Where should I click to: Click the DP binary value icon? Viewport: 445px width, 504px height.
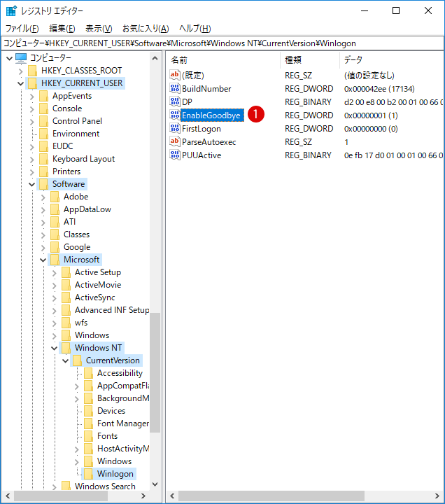pos(175,102)
